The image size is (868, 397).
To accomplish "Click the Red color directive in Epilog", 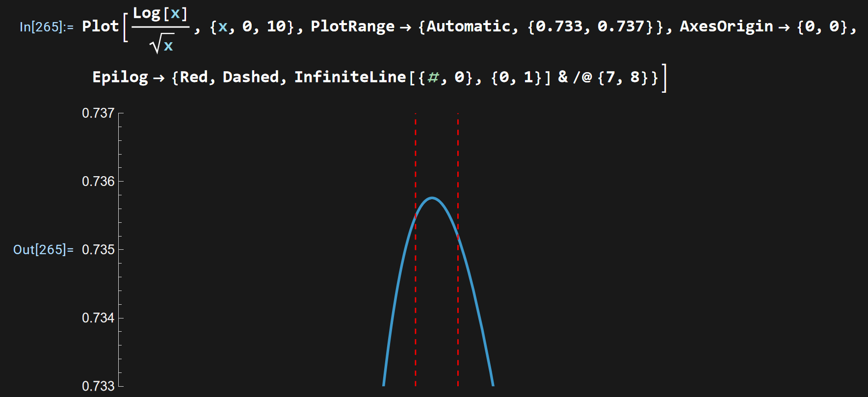I will point(194,77).
